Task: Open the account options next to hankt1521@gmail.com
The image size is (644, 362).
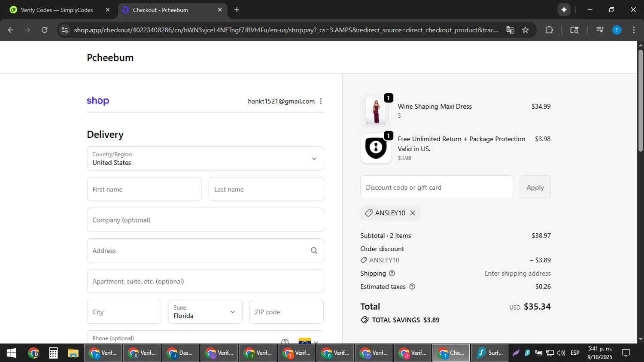Action: pyautogui.click(x=321, y=101)
